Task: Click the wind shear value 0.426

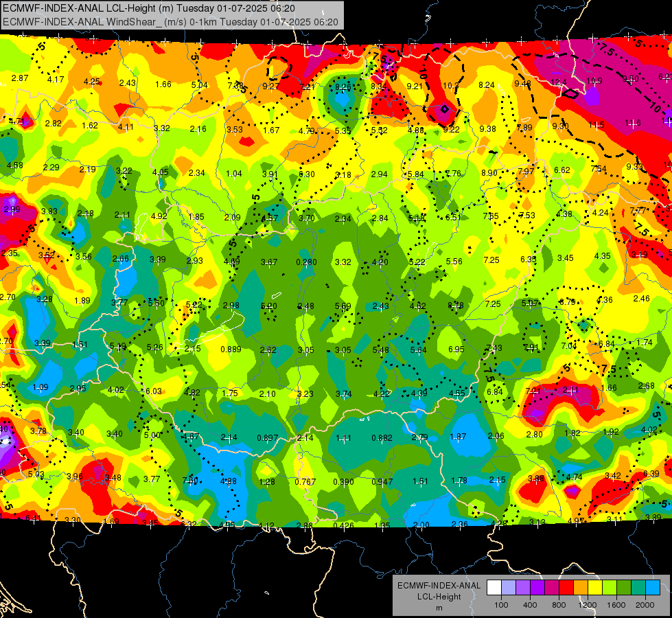Action: click(x=343, y=525)
